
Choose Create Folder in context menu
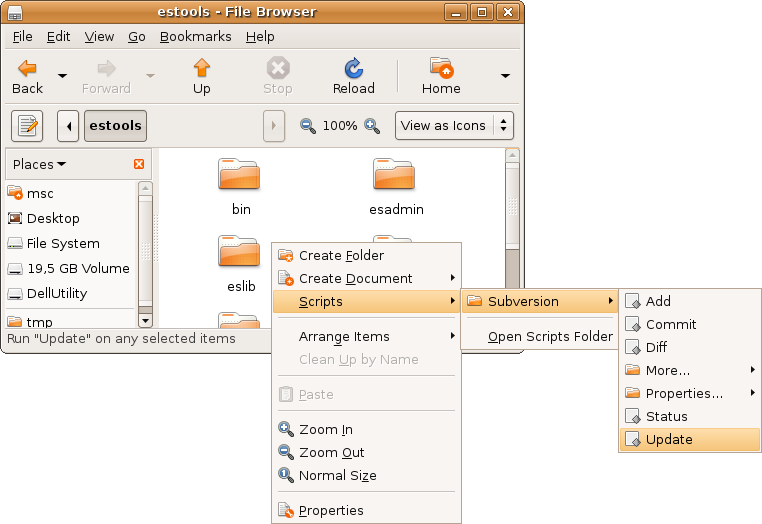(x=366, y=255)
